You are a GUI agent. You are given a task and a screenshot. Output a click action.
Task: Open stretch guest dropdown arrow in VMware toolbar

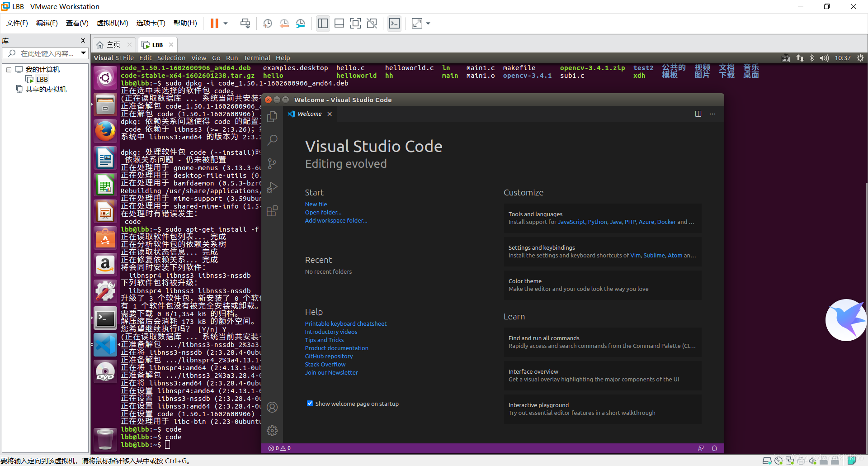428,23
